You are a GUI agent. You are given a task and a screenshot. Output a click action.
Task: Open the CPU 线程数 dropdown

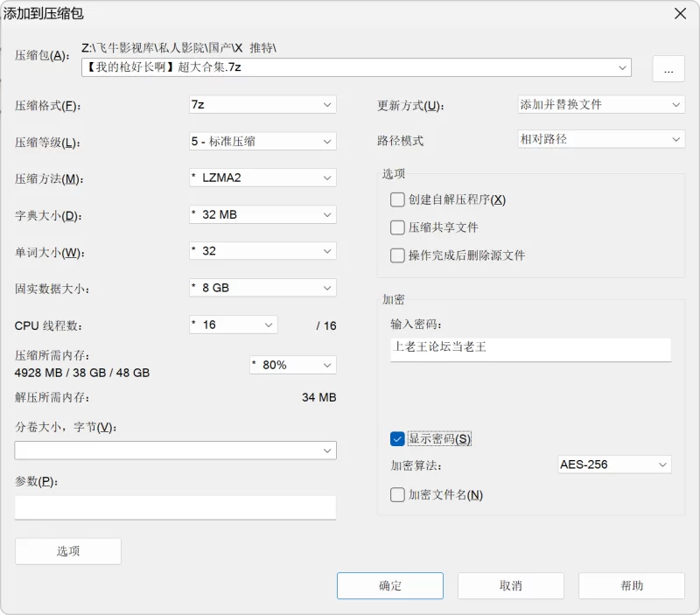pos(234,325)
